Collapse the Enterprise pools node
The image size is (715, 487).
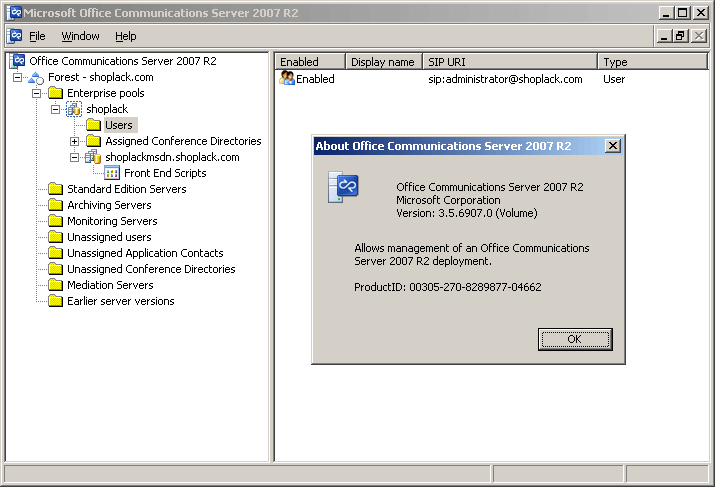pos(36,93)
